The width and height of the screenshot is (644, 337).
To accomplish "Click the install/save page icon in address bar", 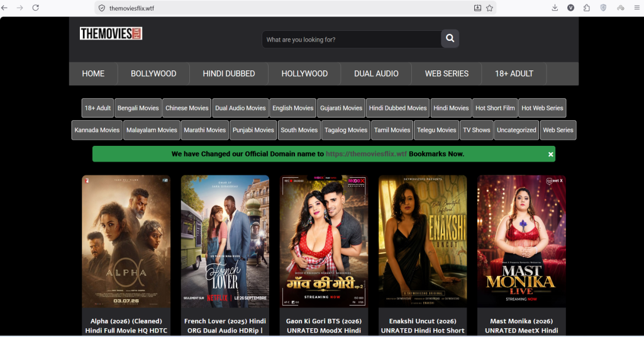I will (477, 8).
